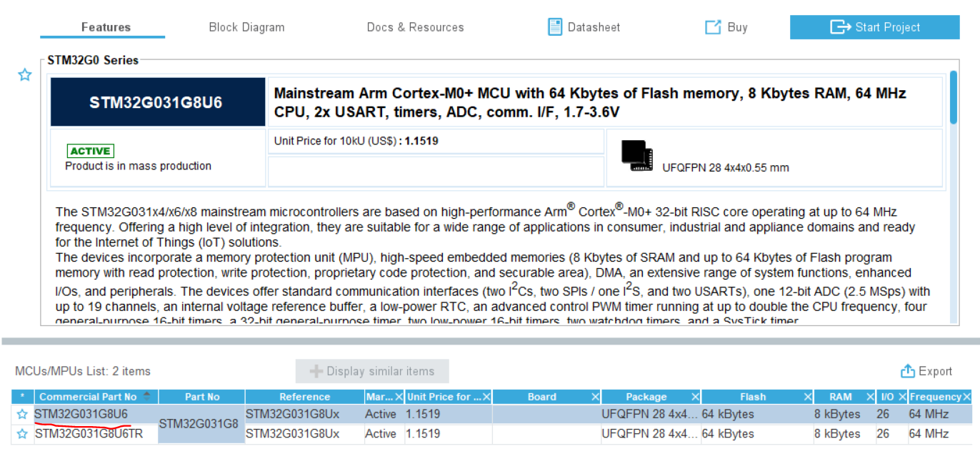Viewport: 980px width, 469px height.
Task: Click the Unit Price for 10kU value
Action: pyautogui.click(x=421, y=141)
